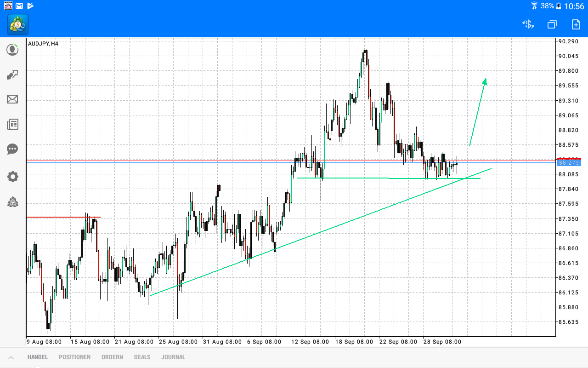Open the JOURNAL tab

(x=173, y=357)
